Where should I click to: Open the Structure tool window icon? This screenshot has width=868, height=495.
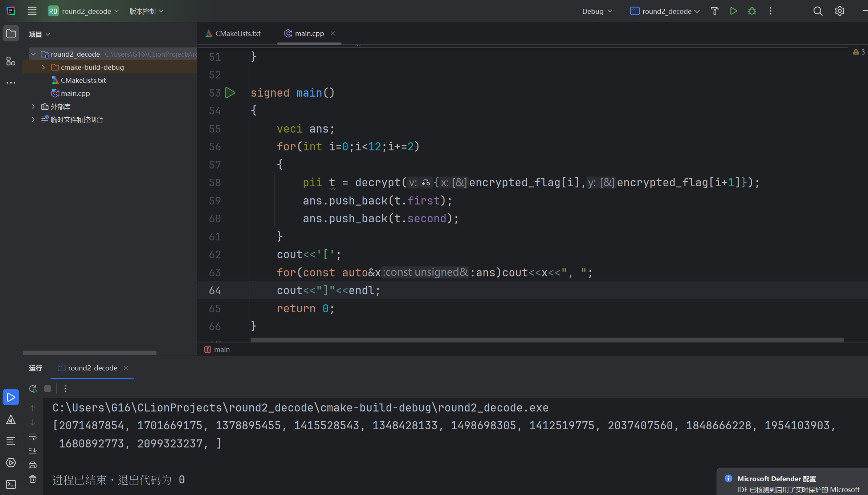coord(11,61)
